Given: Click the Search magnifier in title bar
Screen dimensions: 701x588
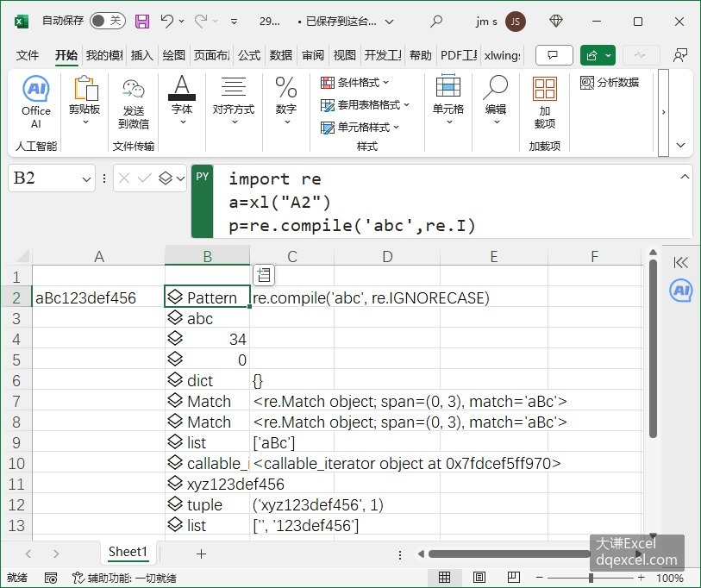Looking at the screenshot, I should click(x=436, y=21).
